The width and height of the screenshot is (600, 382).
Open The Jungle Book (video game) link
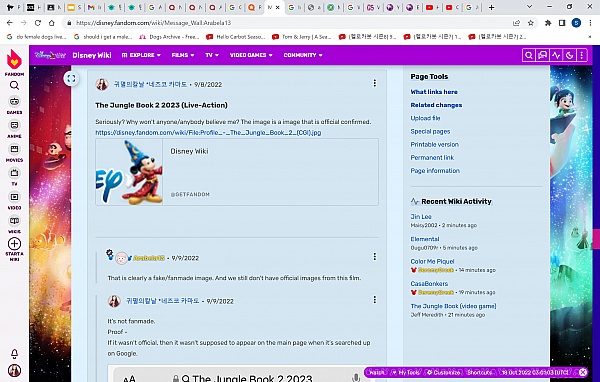[453, 306]
